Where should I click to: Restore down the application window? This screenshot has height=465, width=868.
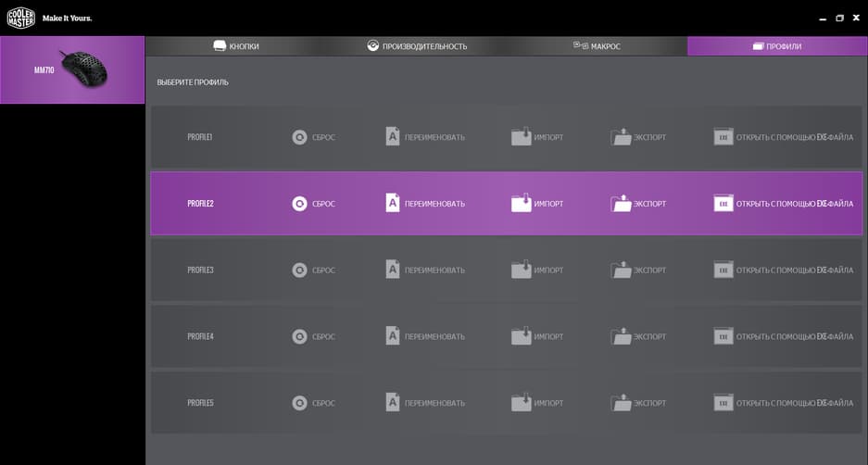(839, 19)
